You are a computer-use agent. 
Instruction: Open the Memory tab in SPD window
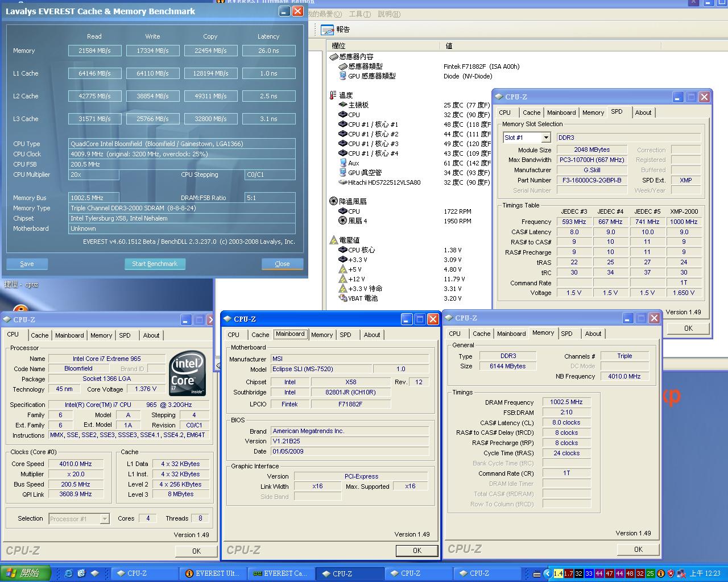coord(593,113)
